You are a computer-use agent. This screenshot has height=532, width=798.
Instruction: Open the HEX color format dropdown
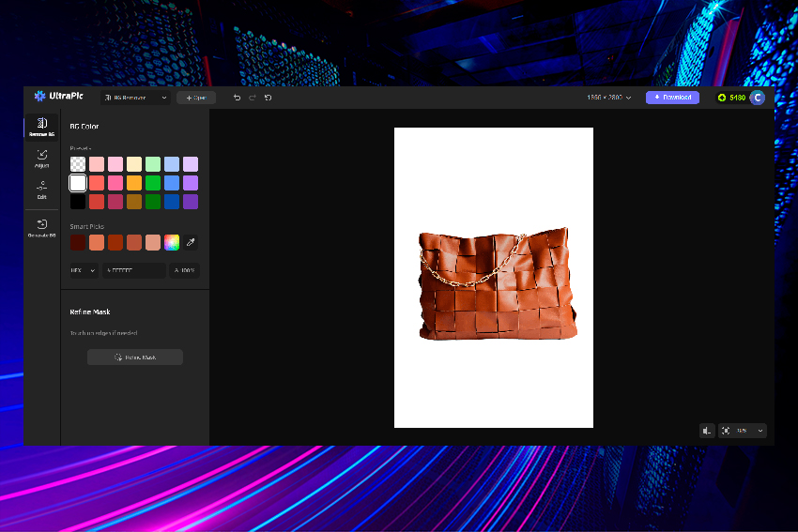coord(84,270)
